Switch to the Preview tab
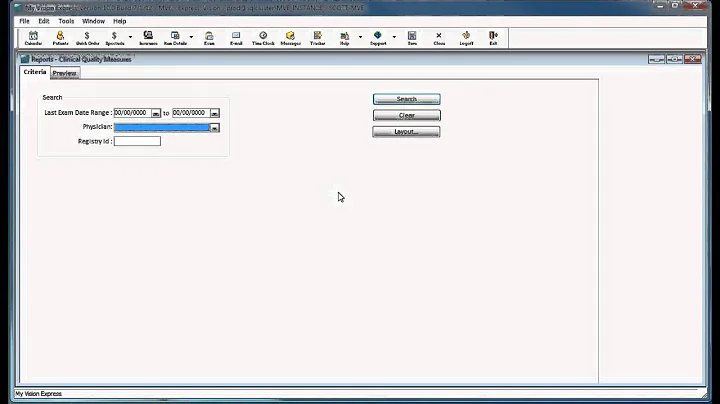720x404 pixels. coord(64,73)
